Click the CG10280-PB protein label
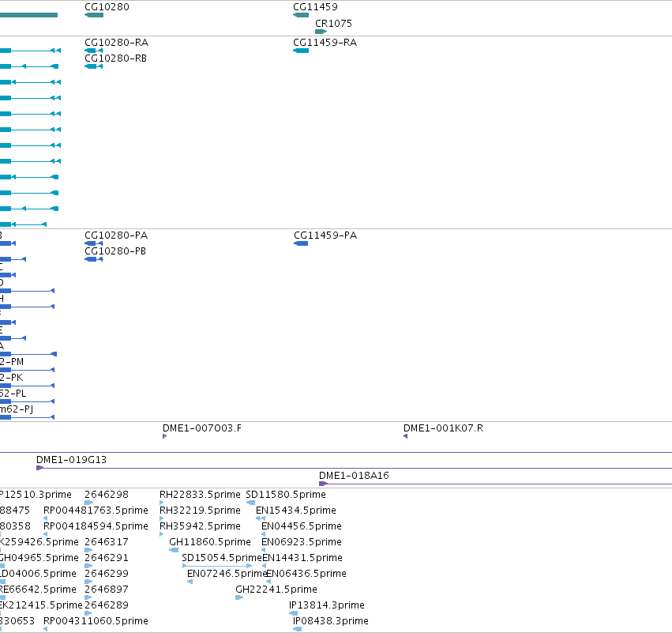This screenshot has width=672, height=633. (115, 251)
